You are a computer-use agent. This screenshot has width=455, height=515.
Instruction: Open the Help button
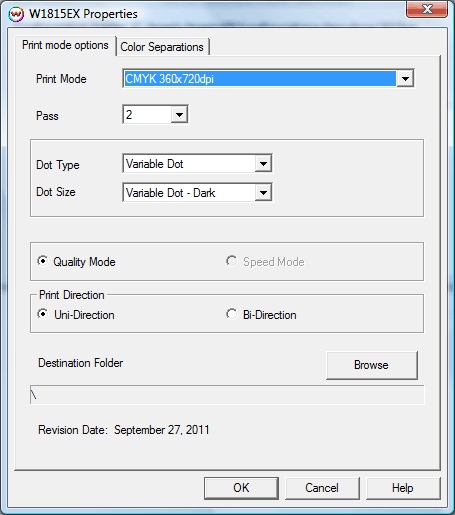click(x=403, y=488)
